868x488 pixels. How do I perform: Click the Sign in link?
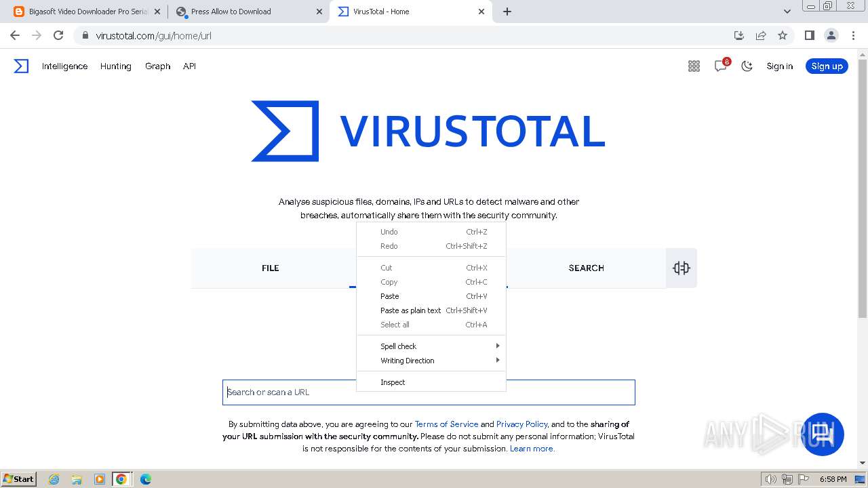tap(779, 66)
